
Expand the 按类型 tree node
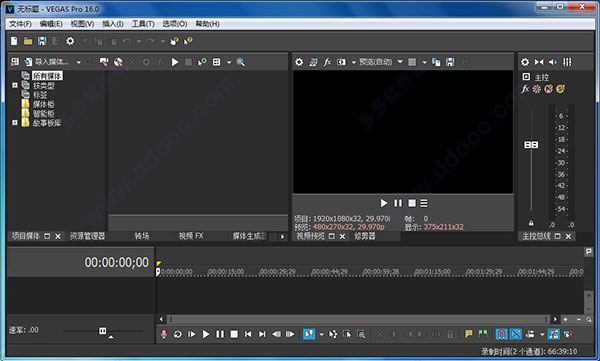point(15,85)
